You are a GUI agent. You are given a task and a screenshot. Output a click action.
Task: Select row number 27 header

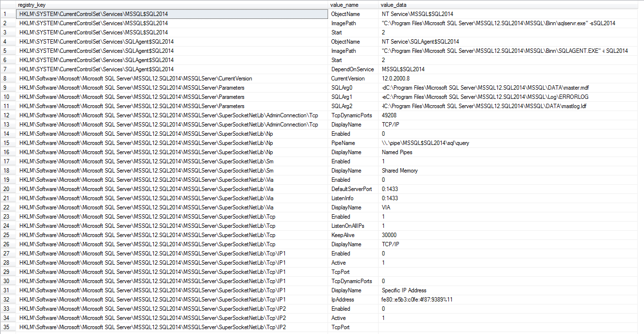click(8, 254)
